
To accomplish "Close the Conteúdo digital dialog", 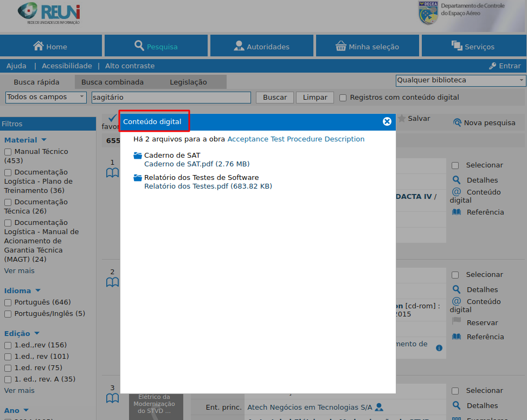I will point(387,121).
